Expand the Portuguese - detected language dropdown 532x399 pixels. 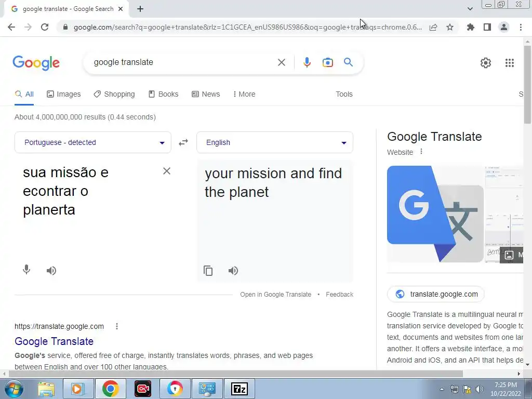[x=92, y=142]
